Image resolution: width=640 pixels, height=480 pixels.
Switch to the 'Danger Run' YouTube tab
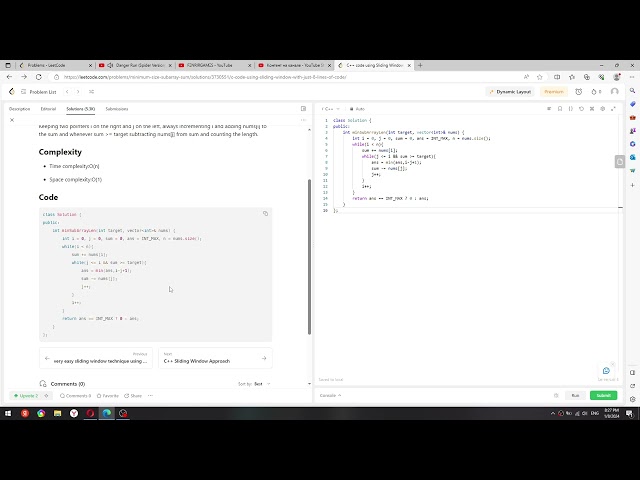(x=136, y=65)
